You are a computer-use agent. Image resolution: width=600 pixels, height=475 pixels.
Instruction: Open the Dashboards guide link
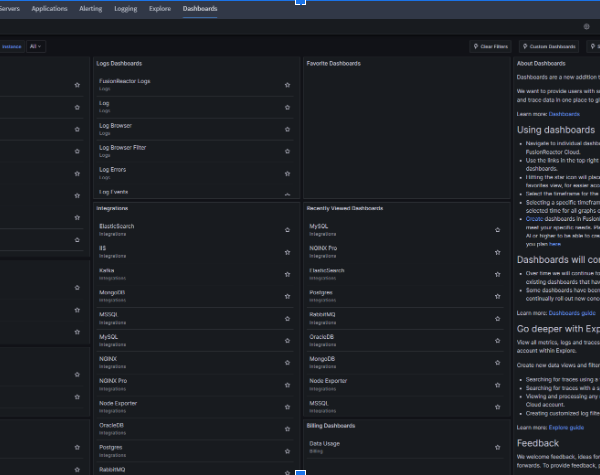click(572, 313)
